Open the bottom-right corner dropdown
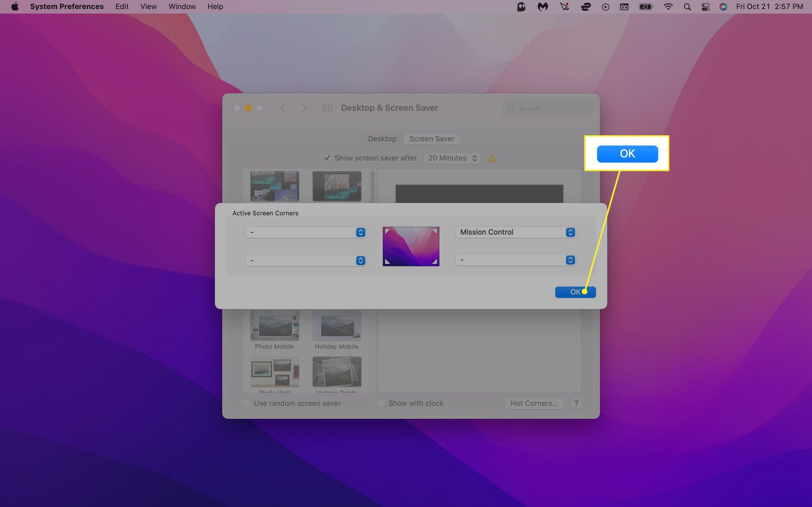 516,260
